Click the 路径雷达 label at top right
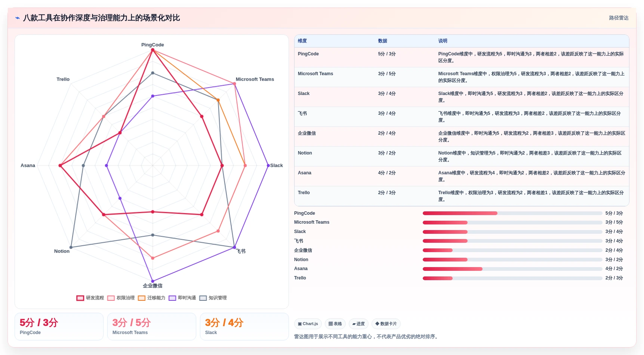 (x=619, y=18)
